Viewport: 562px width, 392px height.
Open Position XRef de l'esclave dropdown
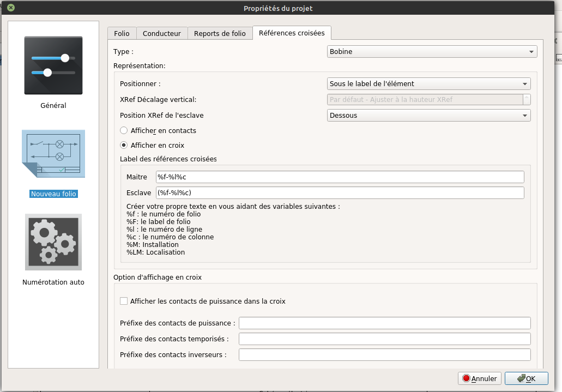click(x=428, y=116)
